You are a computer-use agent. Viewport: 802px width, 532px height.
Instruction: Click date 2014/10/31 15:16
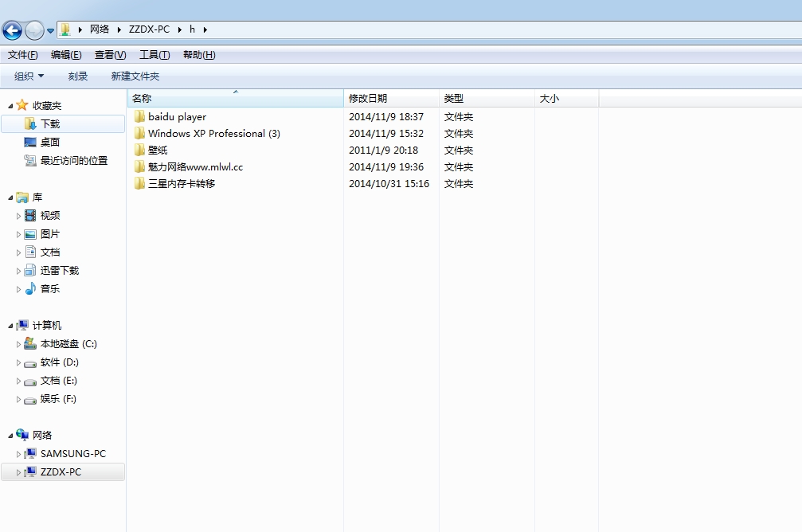389,184
